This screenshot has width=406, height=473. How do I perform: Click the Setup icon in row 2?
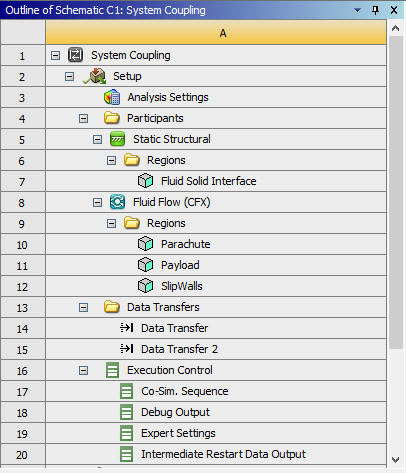coord(95,76)
